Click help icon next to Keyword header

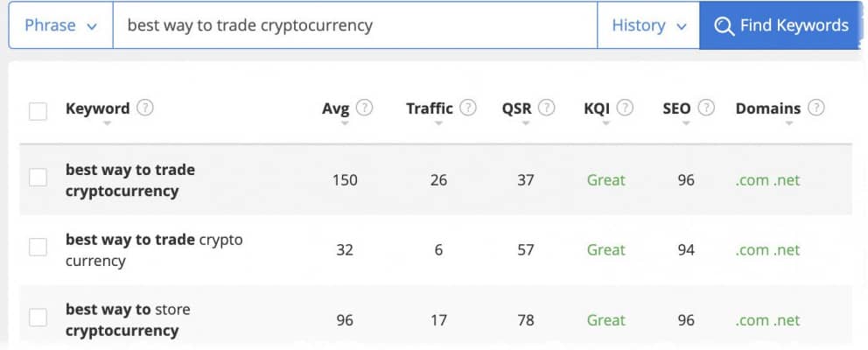[145, 108]
